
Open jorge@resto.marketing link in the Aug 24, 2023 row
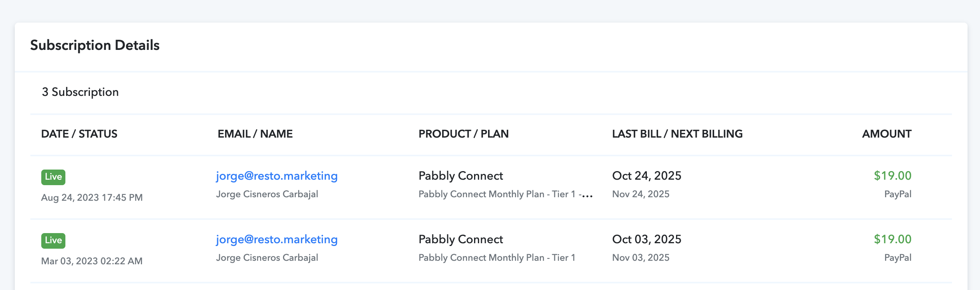coord(277,176)
